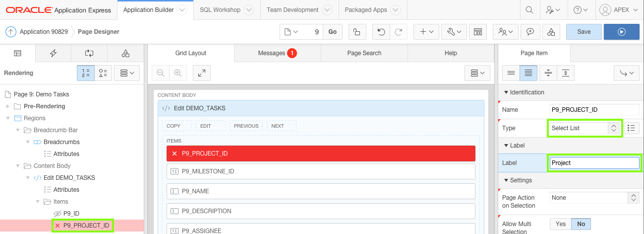Switch to Rendering tree tab icon
Viewport: 644px width, 234px height.
click(18, 53)
